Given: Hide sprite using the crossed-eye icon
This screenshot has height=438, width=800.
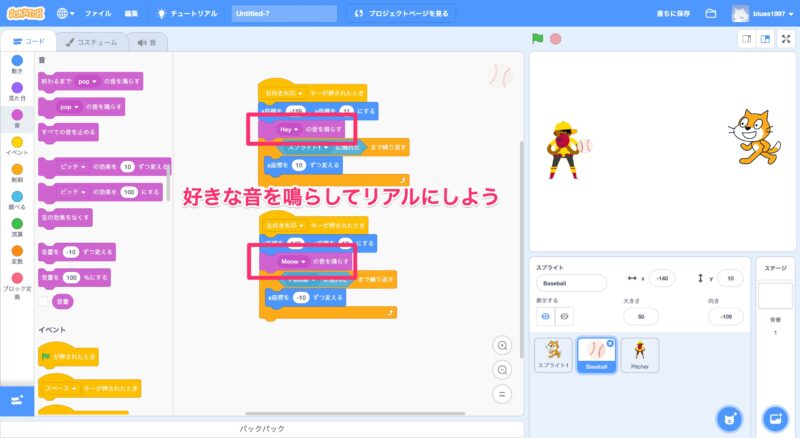Looking at the screenshot, I should 565,316.
